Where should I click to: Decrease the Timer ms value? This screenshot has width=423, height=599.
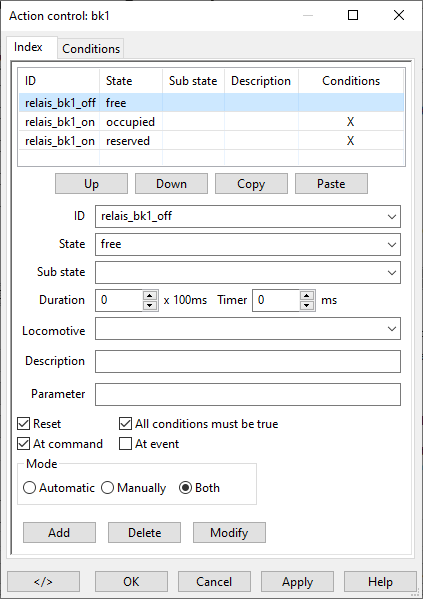(307, 305)
